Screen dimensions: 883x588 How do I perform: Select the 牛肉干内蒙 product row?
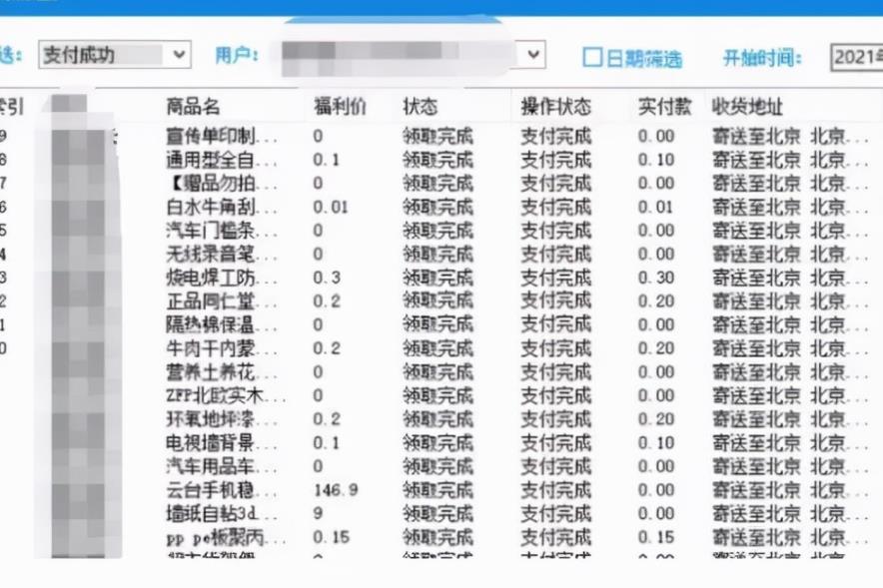click(x=210, y=348)
